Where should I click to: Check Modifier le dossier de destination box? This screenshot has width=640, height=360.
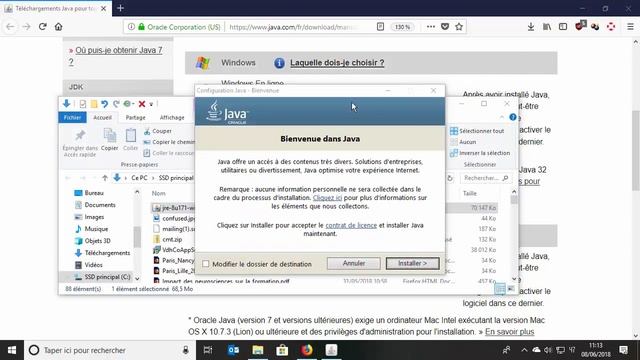coord(206,264)
